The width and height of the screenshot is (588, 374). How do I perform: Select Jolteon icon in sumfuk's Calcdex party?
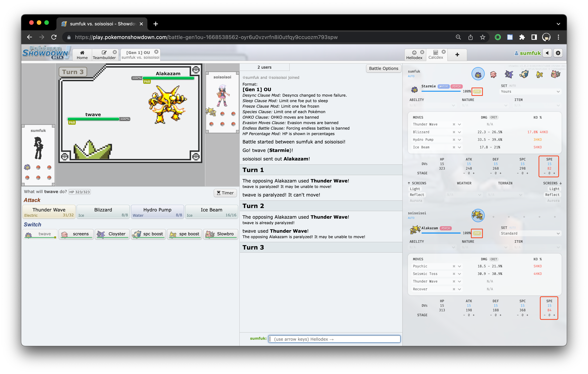[539, 74]
